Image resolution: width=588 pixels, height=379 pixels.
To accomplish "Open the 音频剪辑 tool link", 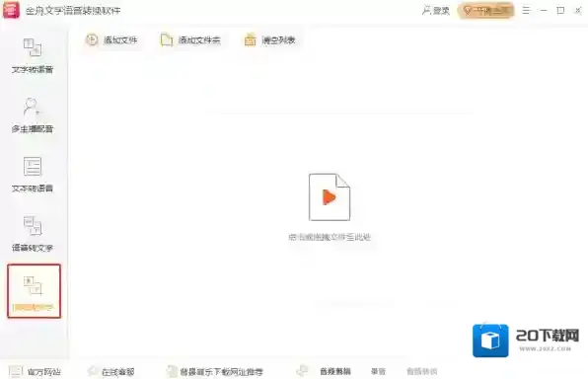I will pos(334,371).
